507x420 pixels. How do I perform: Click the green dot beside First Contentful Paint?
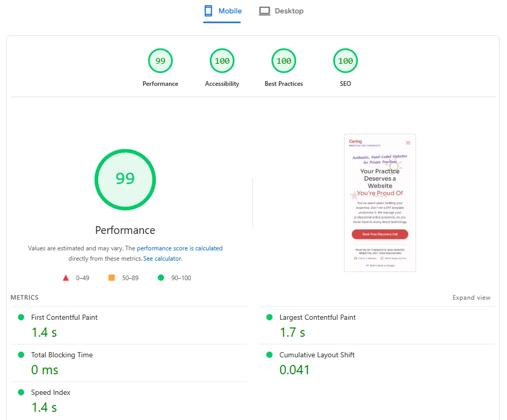point(21,317)
